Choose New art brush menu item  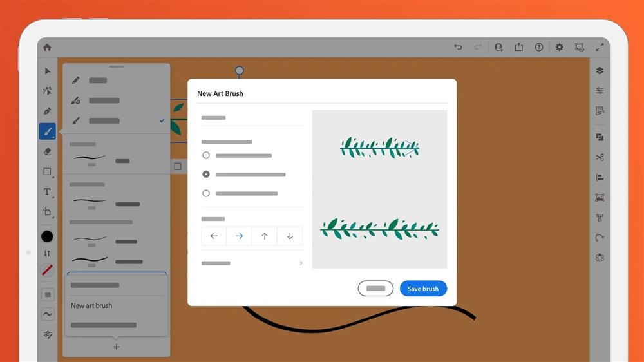tap(91, 306)
